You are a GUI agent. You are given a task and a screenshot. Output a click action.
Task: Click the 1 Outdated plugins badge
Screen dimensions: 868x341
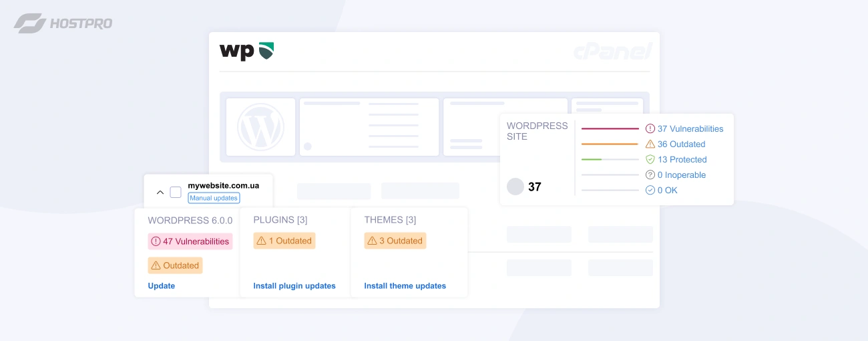[x=284, y=241]
